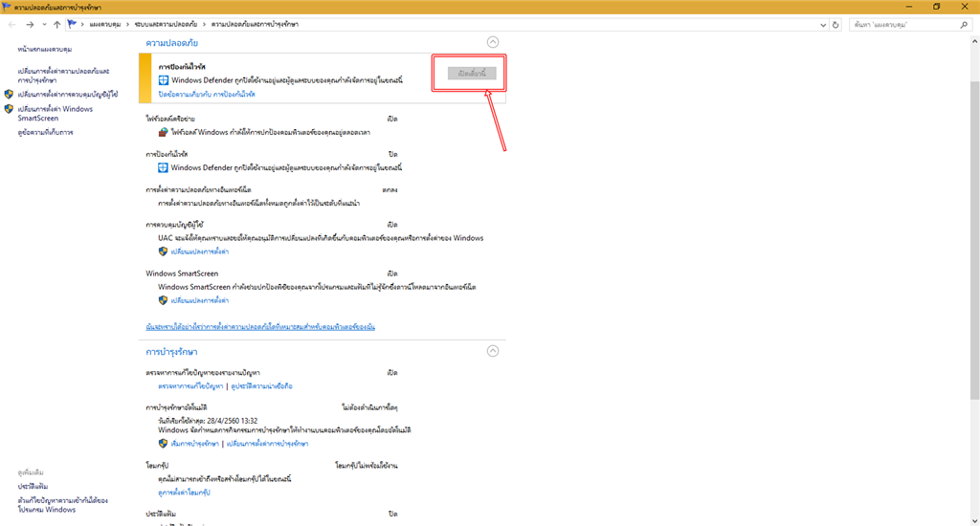Click UAC settings shield icon in sidebar

(9, 95)
